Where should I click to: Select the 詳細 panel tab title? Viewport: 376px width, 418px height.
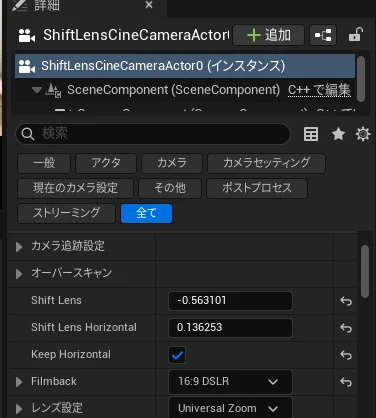coord(47,5)
